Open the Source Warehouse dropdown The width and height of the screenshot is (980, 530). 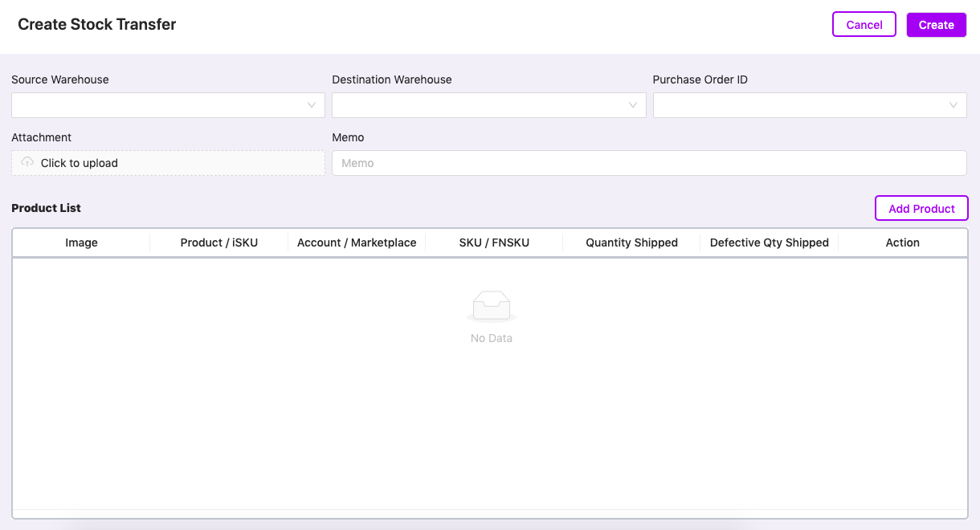pos(168,105)
